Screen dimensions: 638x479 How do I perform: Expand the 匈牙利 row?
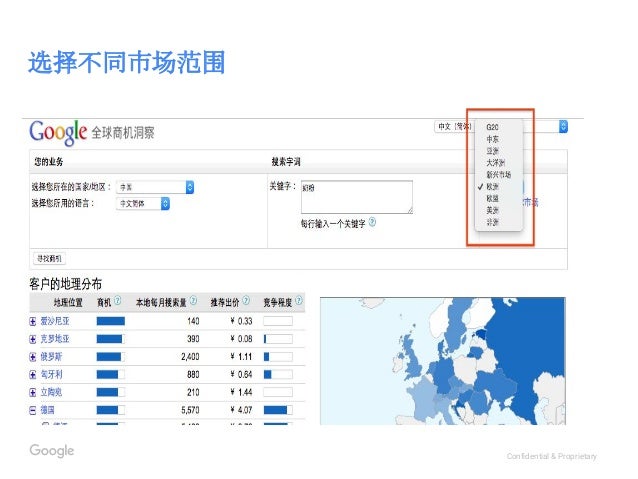click(33, 375)
